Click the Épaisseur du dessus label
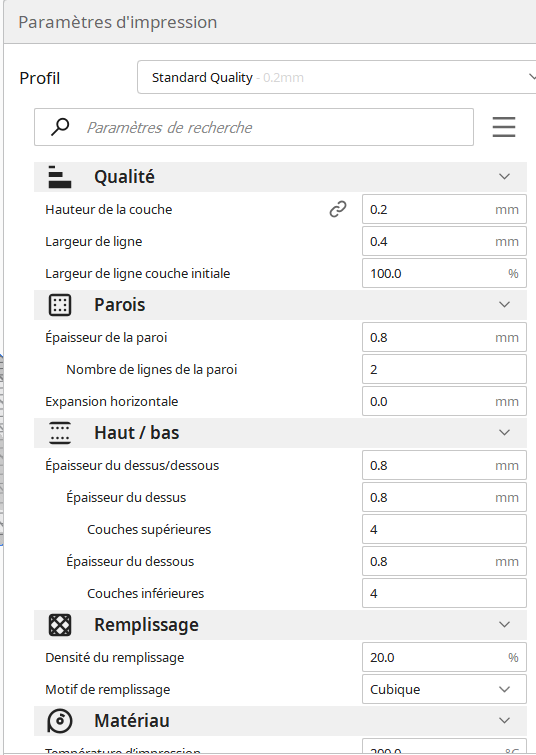This screenshot has width=536, height=755. [x=126, y=497]
